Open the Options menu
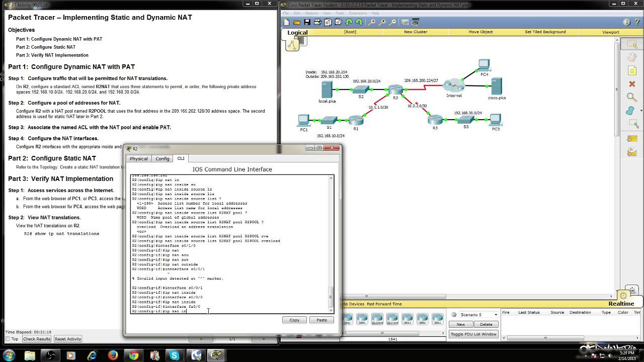Viewport: 644px width, 362px height. click(x=311, y=13)
